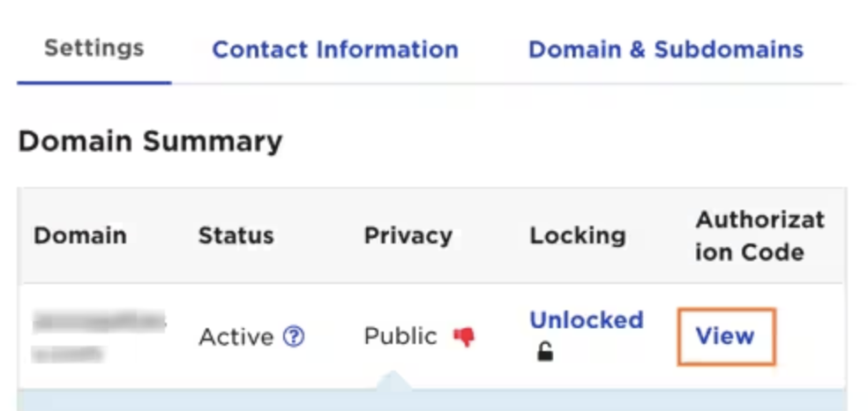Click the Domain column header

click(80, 235)
